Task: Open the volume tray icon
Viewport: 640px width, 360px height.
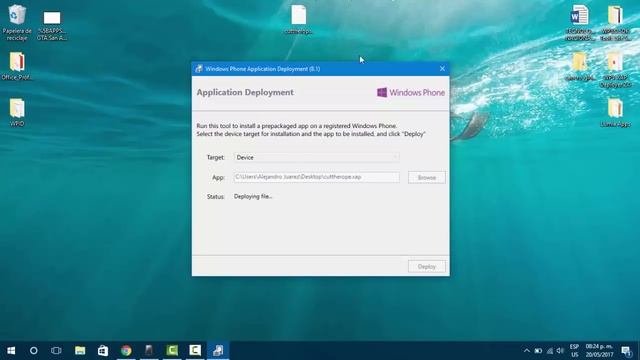Action: tap(560, 351)
